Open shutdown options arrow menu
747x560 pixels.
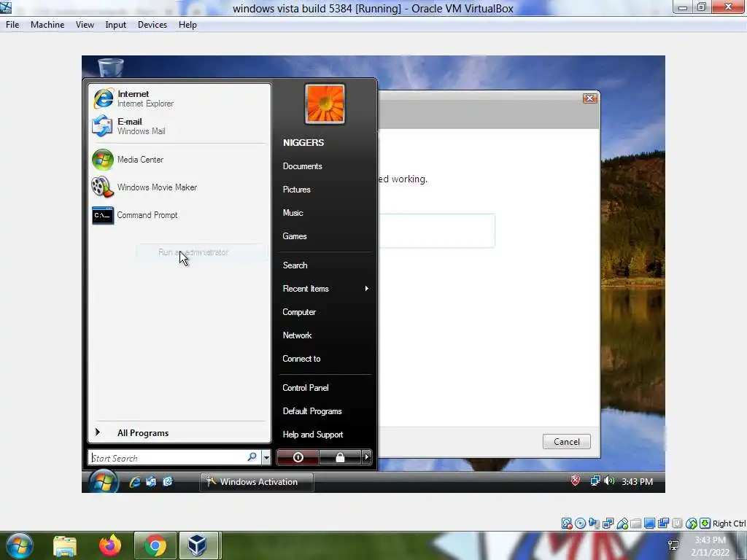(x=366, y=457)
